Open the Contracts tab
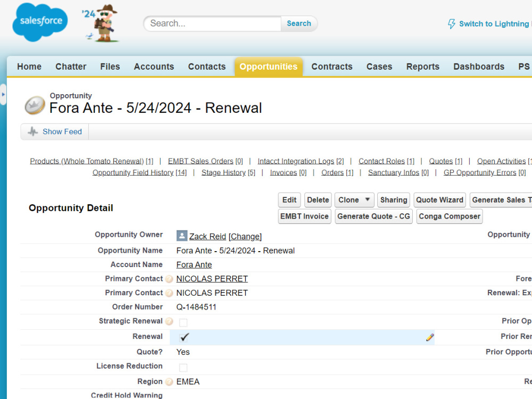532x399 pixels. click(332, 66)
